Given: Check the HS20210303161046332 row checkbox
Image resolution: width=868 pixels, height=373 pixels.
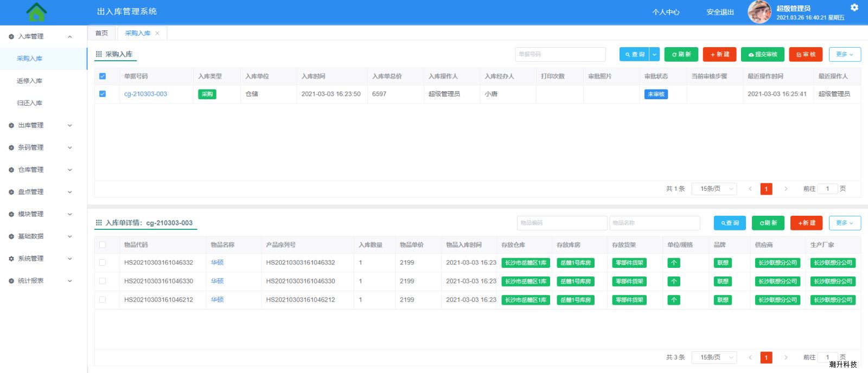Looking at the screenshot, I should pyautogui.click(x=103, y=262).
